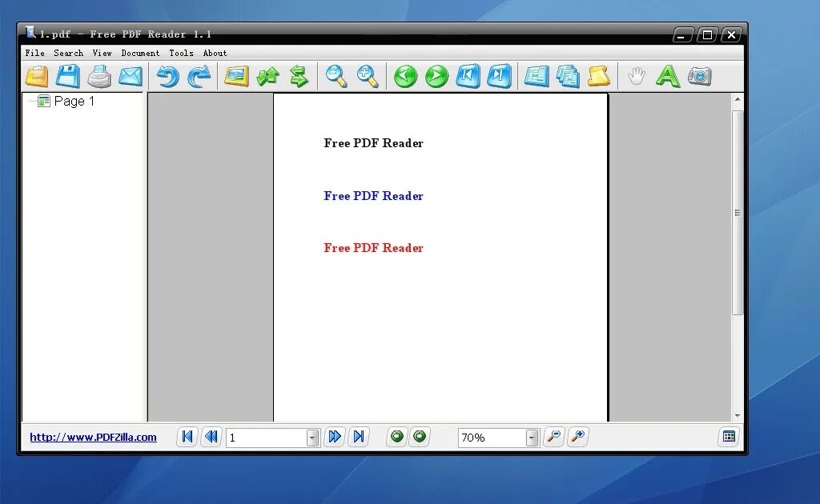Activate the hand pan tool
The width and height of the screenshot is (820, 504).
point(637,76)
